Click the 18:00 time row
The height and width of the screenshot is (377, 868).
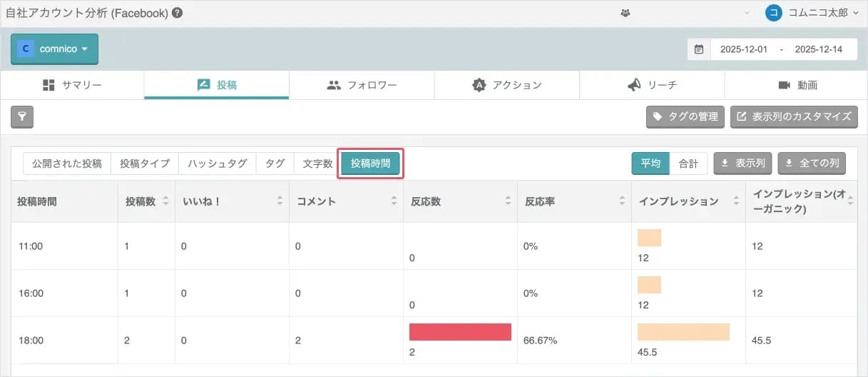(434, 341)
